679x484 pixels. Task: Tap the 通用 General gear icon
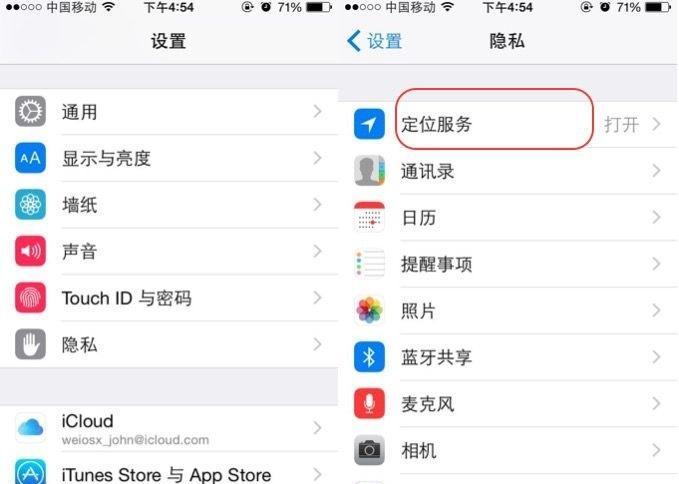[x=30, y=112]
